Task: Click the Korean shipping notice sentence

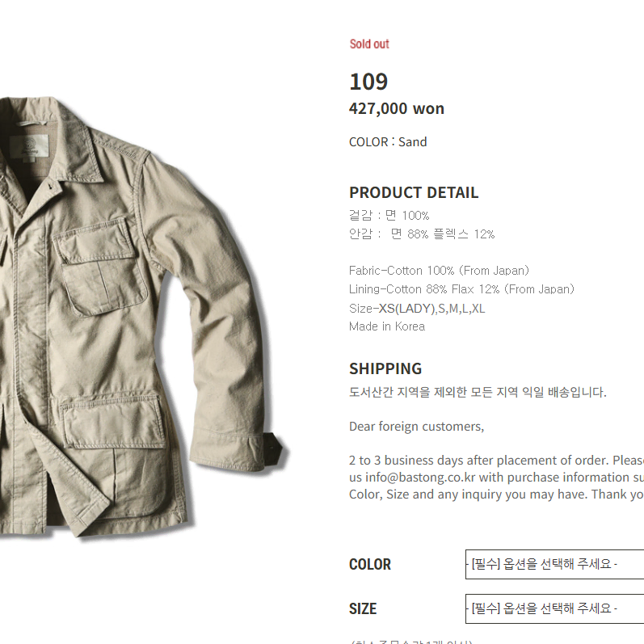Action: [x=478, y=393]
